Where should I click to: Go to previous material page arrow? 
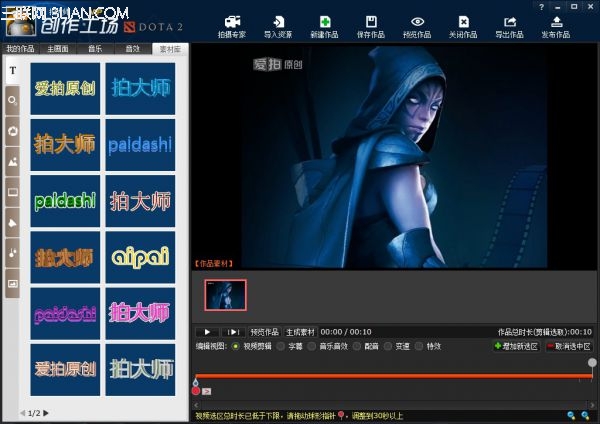point(23,413)
